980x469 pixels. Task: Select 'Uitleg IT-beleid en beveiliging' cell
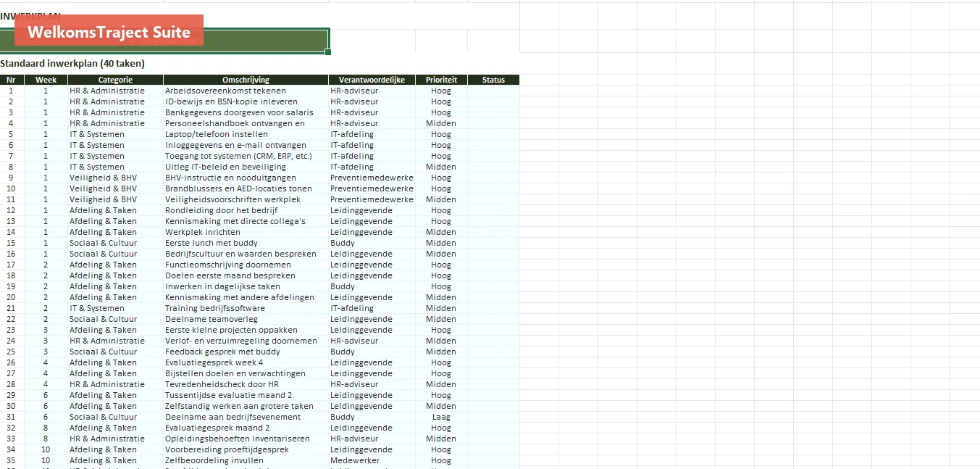coord(246,167)
